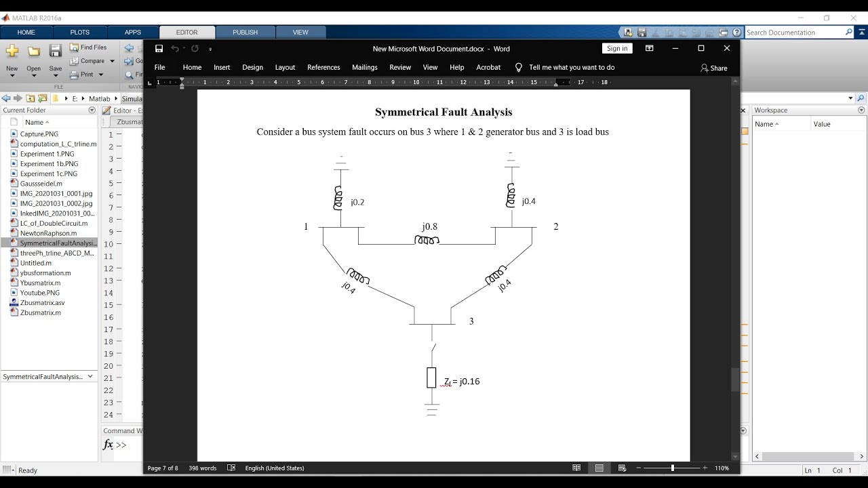Click the Print Layout view icon in Word
Screen dimensions: 868x488
pos(599,468)
